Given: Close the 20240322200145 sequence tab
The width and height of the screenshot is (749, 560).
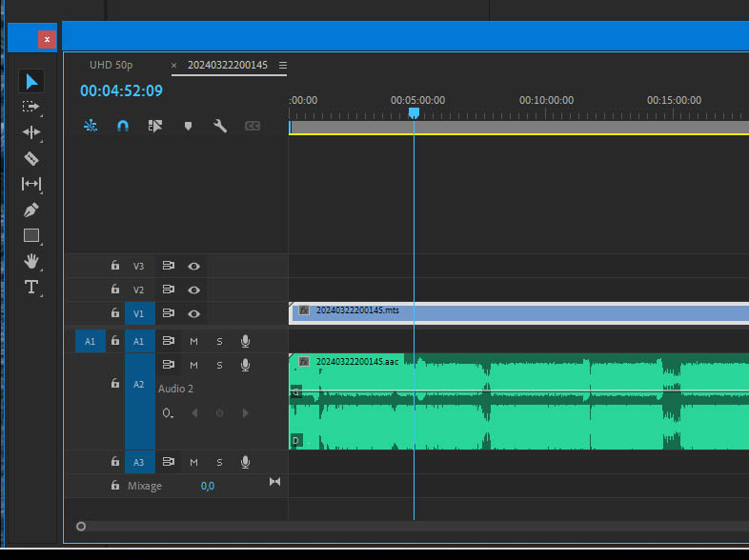Looking at the screenshot, I should pos(173,66).
